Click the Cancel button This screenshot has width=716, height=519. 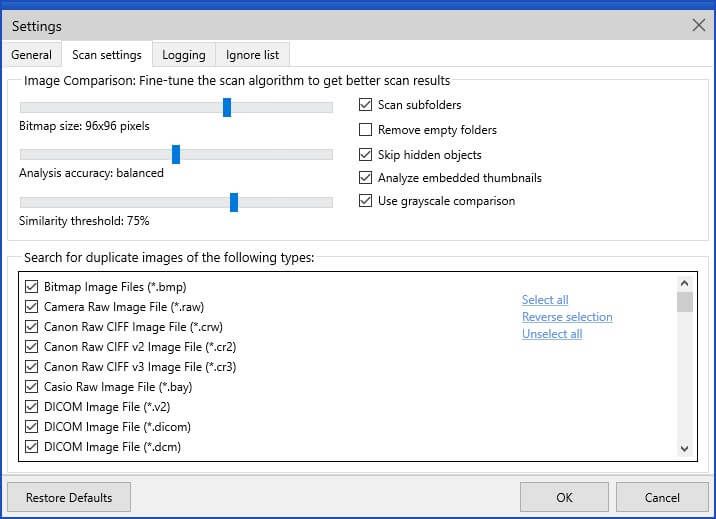662,498
